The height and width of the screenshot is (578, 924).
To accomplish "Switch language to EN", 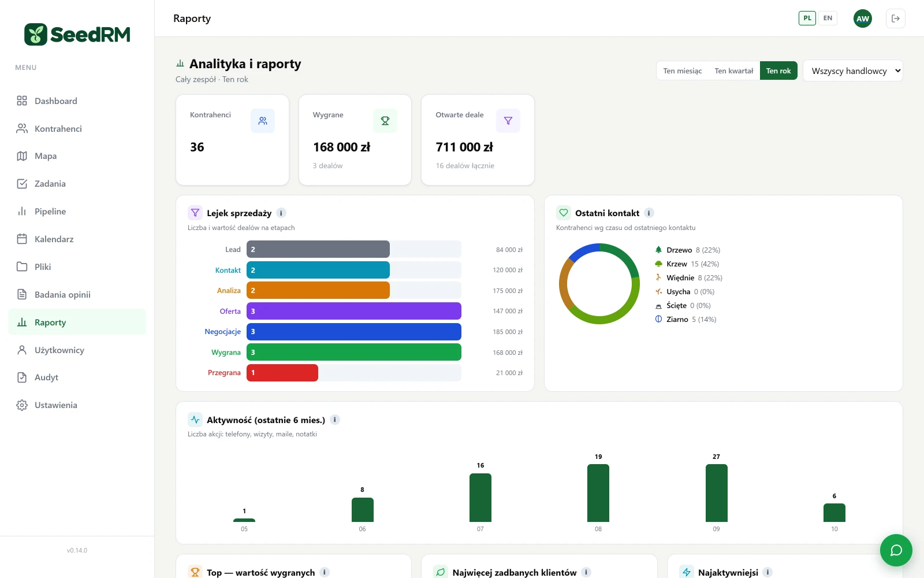I will [x=828, y=18].
